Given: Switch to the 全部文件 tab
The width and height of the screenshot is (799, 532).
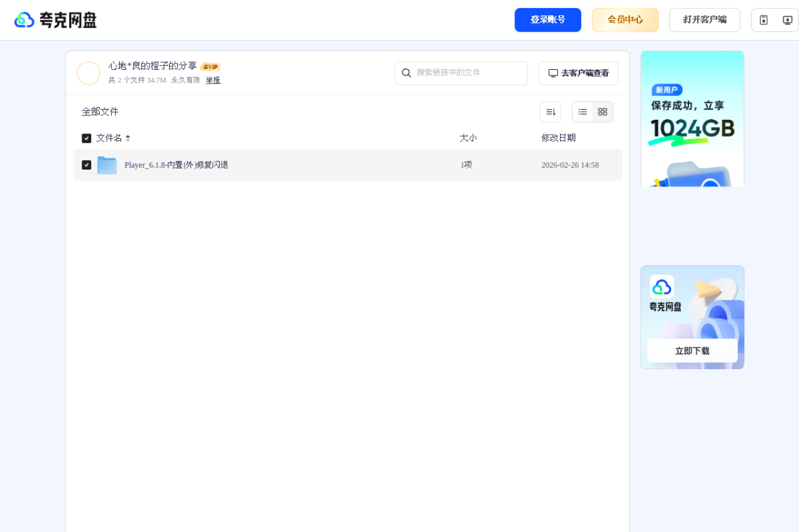Looking at the screenshot, I should 100,112.
